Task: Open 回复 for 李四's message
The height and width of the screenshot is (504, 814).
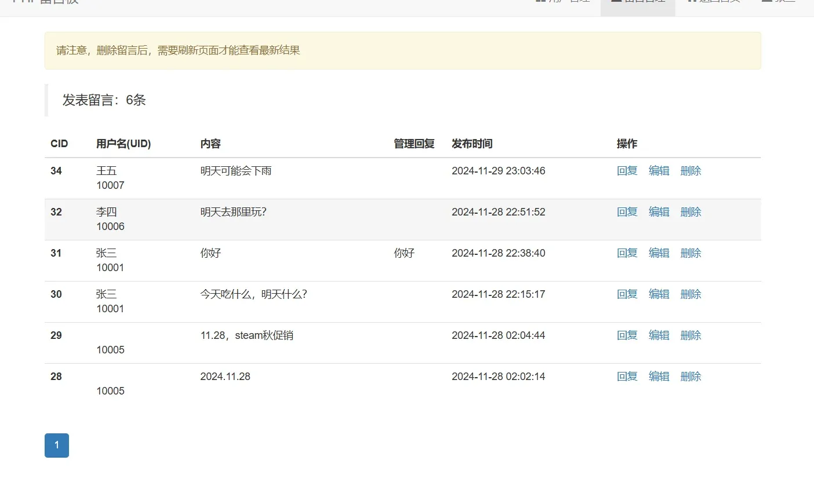Action: (627, 212)
